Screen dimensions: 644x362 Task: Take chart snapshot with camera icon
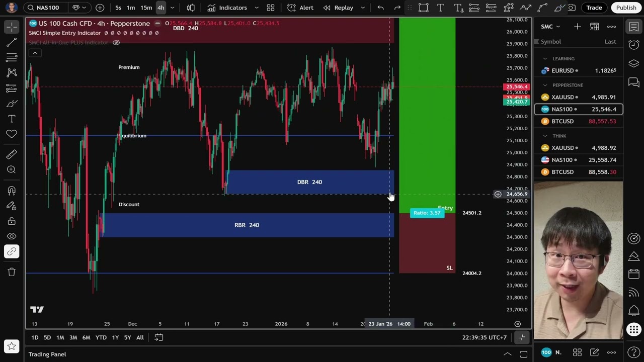[x=572, y=8]
